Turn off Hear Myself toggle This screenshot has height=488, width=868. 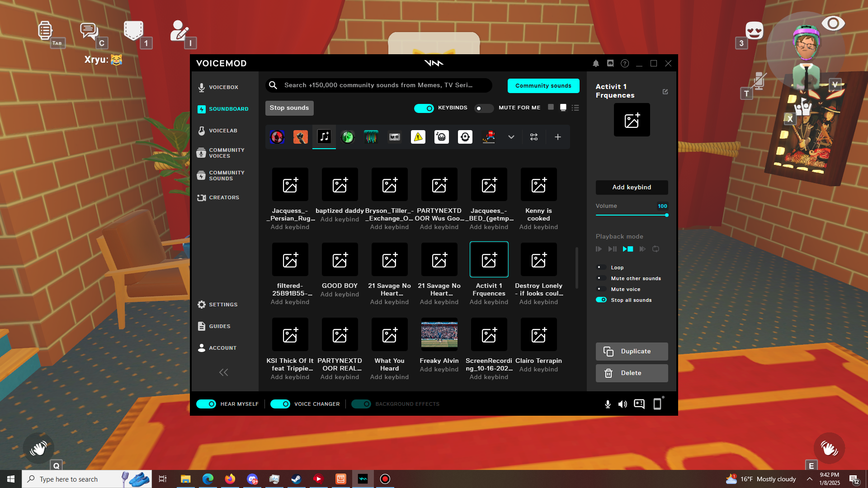[206, 404]
